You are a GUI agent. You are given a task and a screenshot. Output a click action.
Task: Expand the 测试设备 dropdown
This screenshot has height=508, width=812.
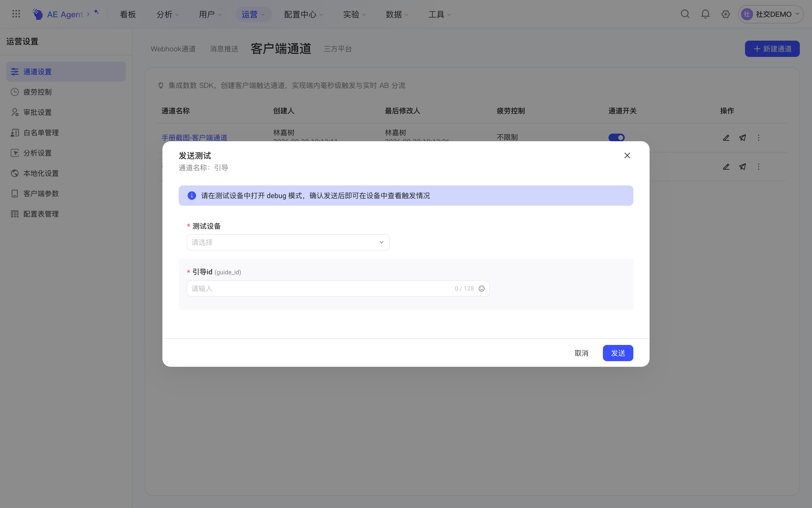tap(288, 242)
